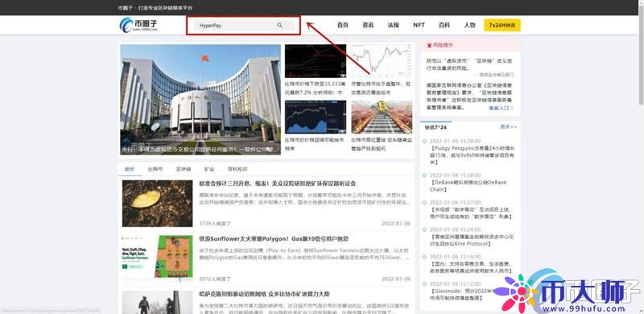
Task: Open the 央视频 数字雪花 news flash
Action: (471, 213)
